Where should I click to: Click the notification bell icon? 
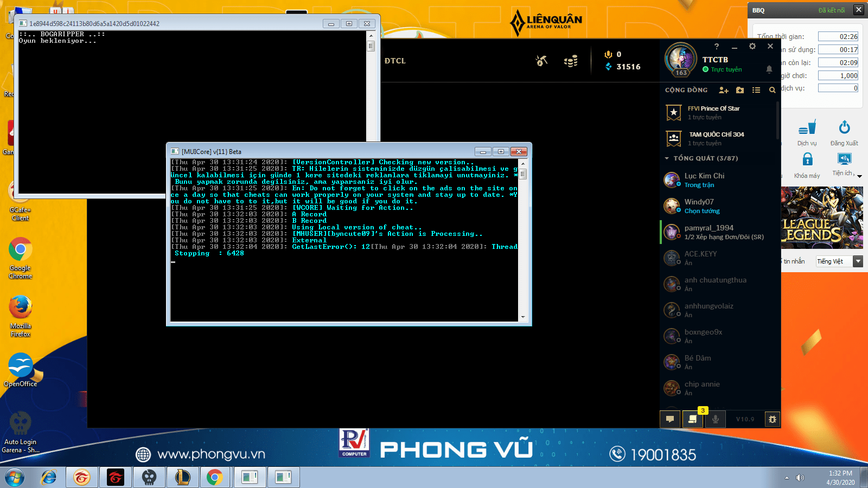tap(769, 69)
